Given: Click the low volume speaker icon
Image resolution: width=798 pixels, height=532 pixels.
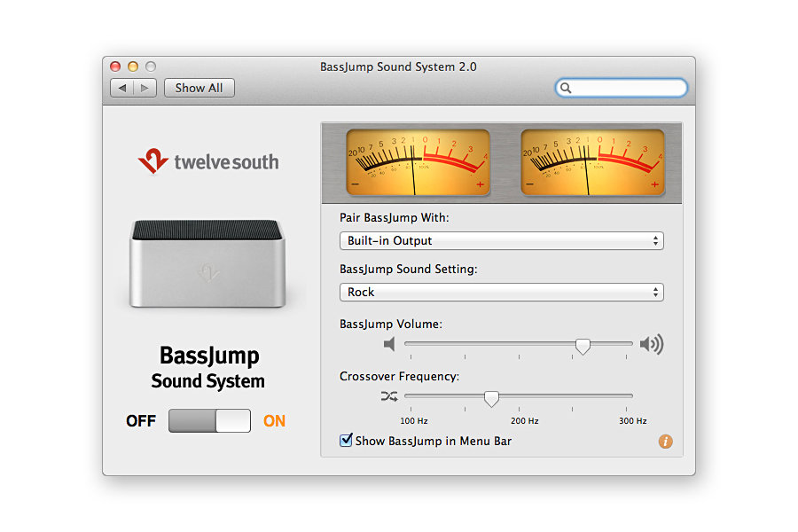Looking at the screenshot, I should click(x=389, y=344).
